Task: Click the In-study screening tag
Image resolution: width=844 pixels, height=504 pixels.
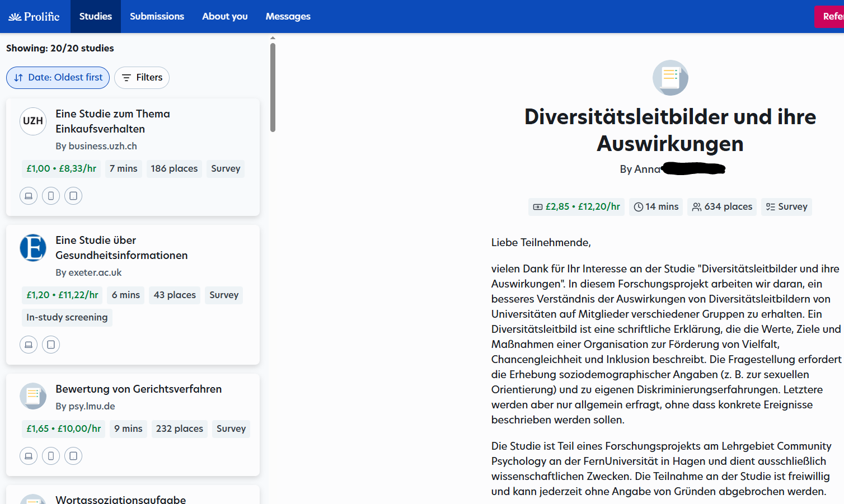Action: [x=67, y=318]
